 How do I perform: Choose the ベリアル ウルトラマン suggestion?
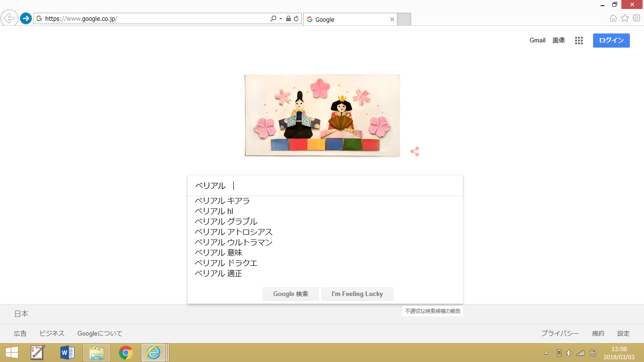234,242
